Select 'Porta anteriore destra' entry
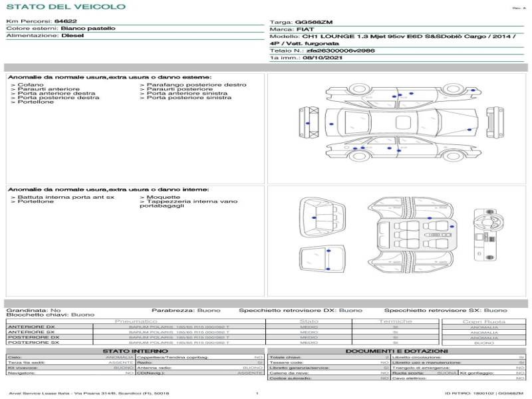 (x=53, y=93)
